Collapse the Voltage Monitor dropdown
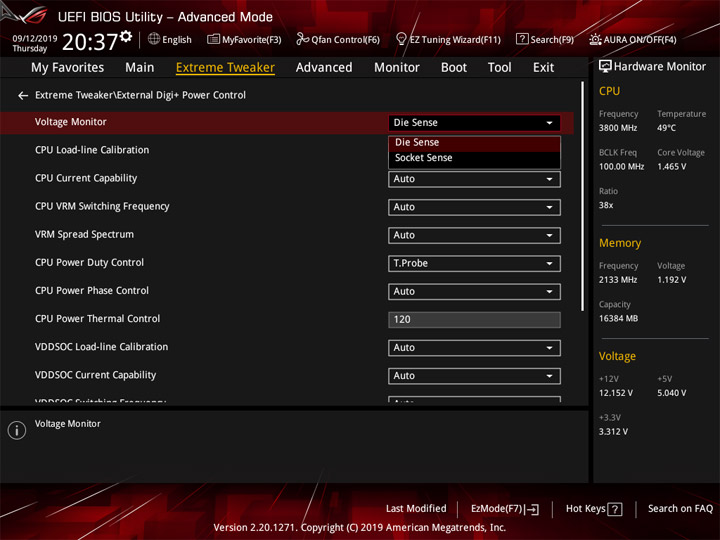This screenshot has height=540, width=720. (474, 123)
